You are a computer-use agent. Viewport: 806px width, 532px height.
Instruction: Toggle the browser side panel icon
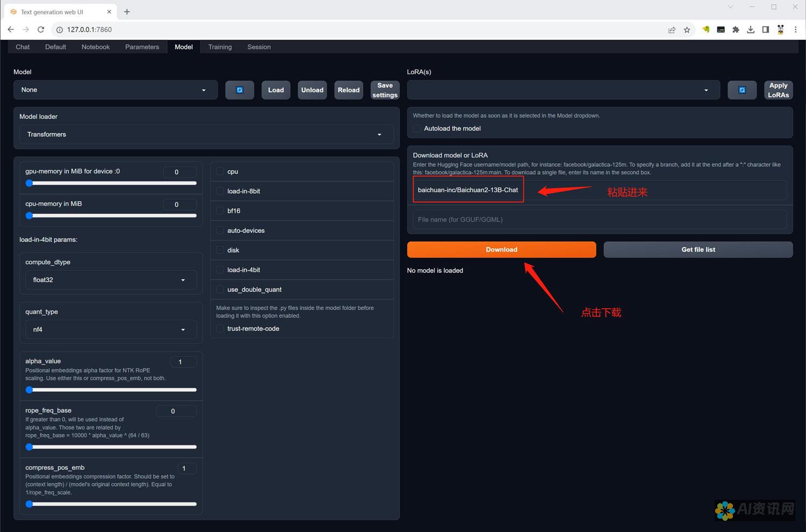click(766, 30)
